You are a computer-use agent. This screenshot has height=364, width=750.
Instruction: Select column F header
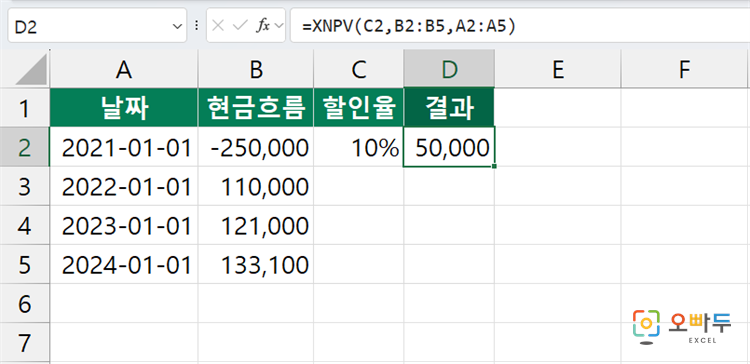(x=685, y=70)
